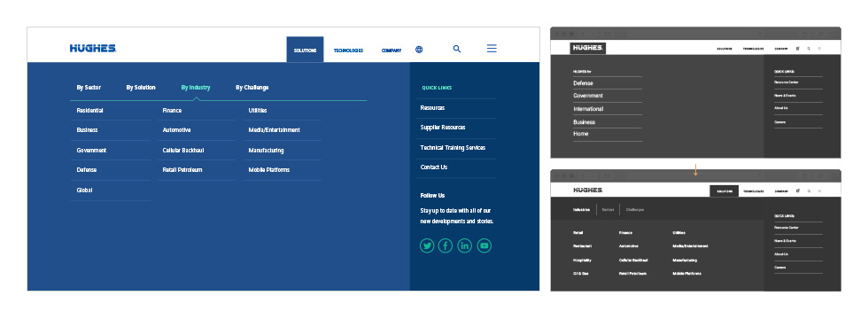Image resolution: width=868 pixels, height=319 pixels.
Task: Open the hamburger menu in blue header
Action: coord(492,49)
